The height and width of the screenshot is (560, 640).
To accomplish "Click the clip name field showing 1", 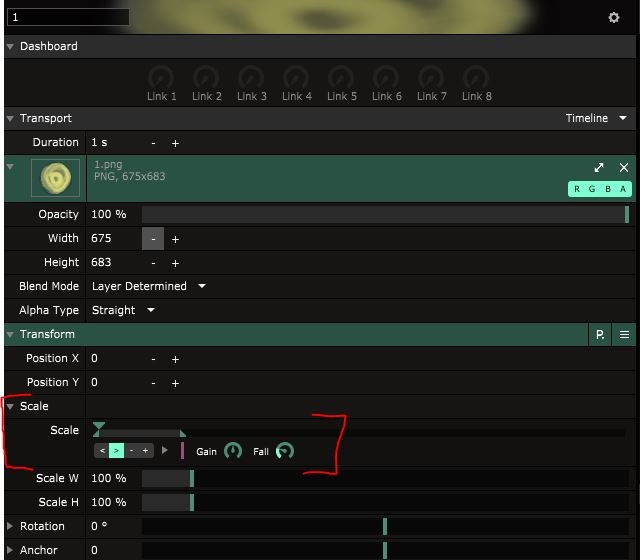I will tap(68, 17).
